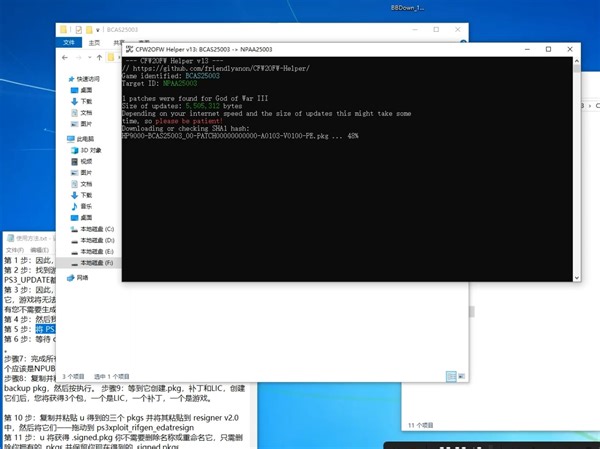Open 音乐 music folder in sidebar
The image size is (600, 449).
(x=82, y=206)
